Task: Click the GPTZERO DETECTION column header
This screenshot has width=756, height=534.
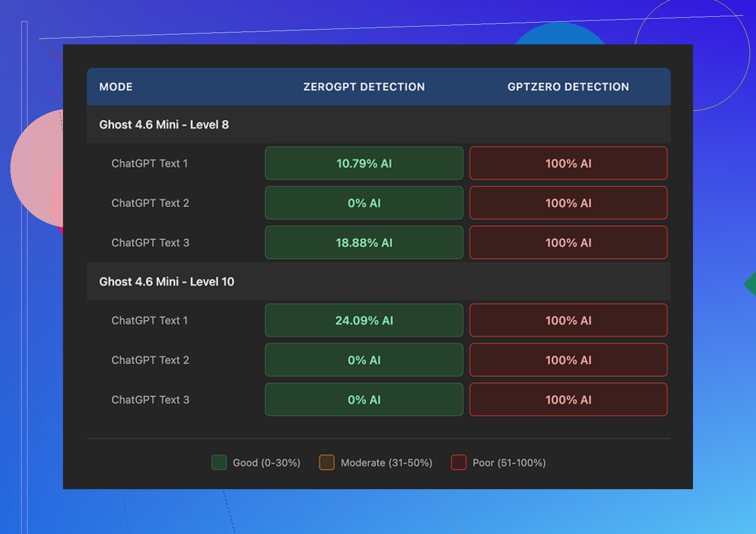Action: [x=568, y=87]
